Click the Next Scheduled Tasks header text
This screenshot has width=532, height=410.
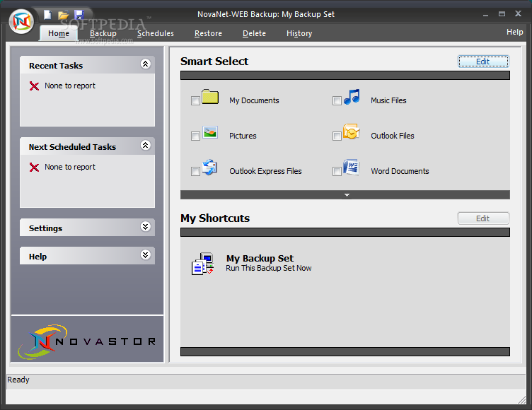pos(72,147)
